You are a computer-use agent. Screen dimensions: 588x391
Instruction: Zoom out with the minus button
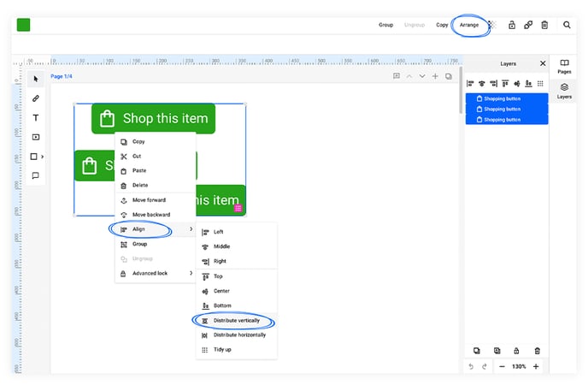click(x=502, y=366)
